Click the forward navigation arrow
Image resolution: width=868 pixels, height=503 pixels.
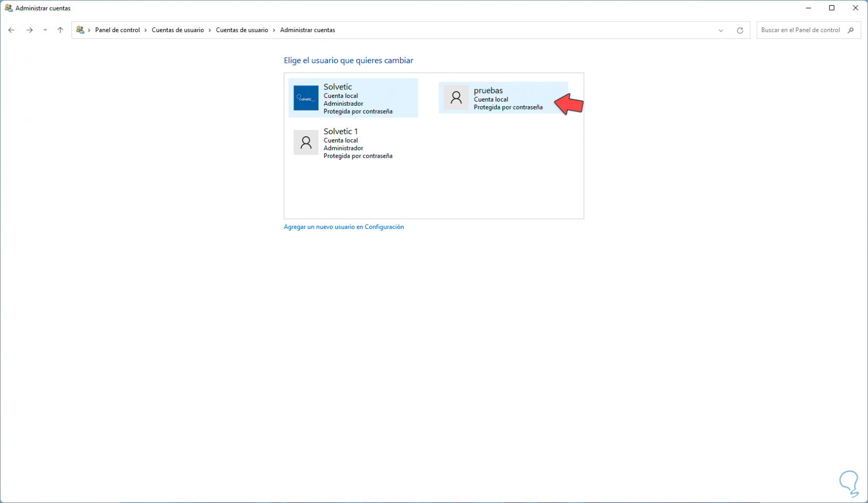[29, 30]
